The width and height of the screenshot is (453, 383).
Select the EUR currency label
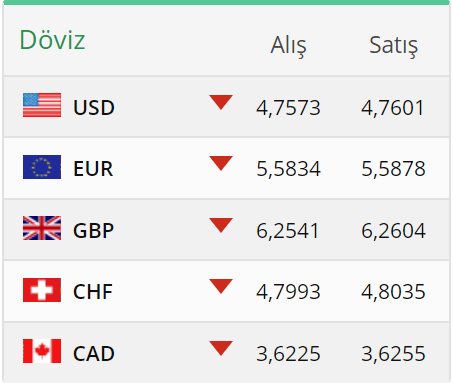[x=93, y=169]
